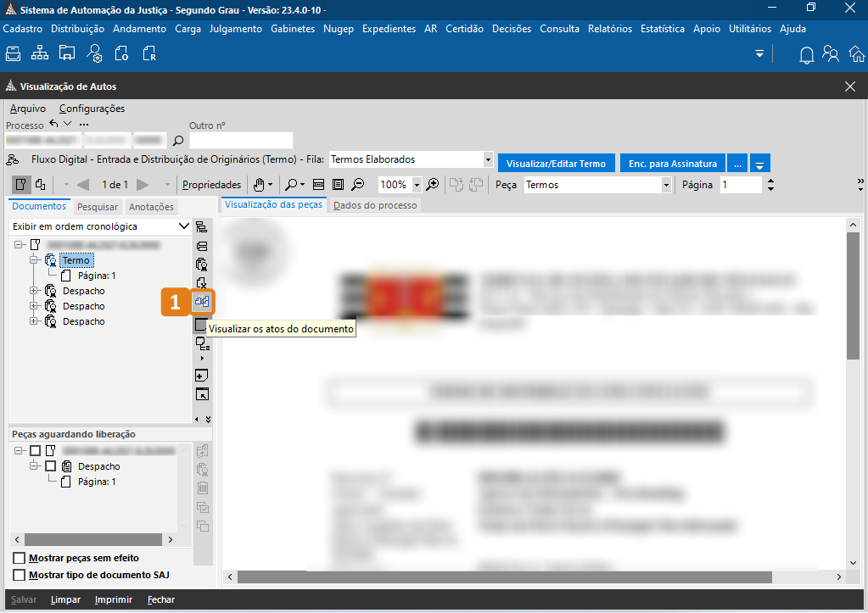Screen dimensions: 868x613
Task: Click the zoom out magnifier icon
Action: click(x=359, y=185)
